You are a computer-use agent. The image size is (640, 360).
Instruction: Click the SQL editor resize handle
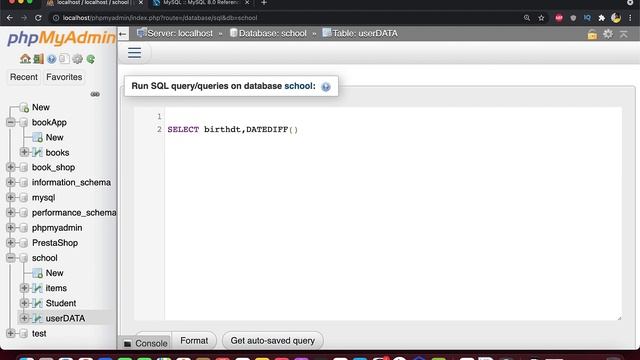[619, 318]
